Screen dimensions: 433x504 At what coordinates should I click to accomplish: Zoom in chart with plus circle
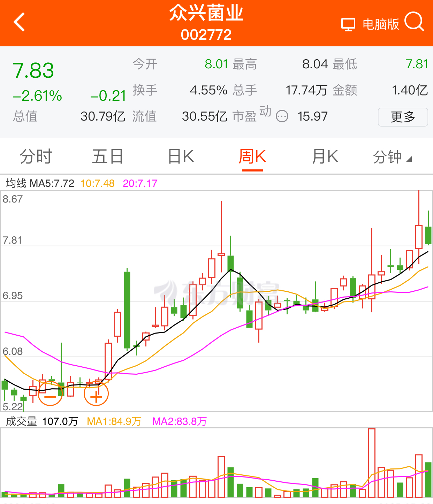(96, 394)
